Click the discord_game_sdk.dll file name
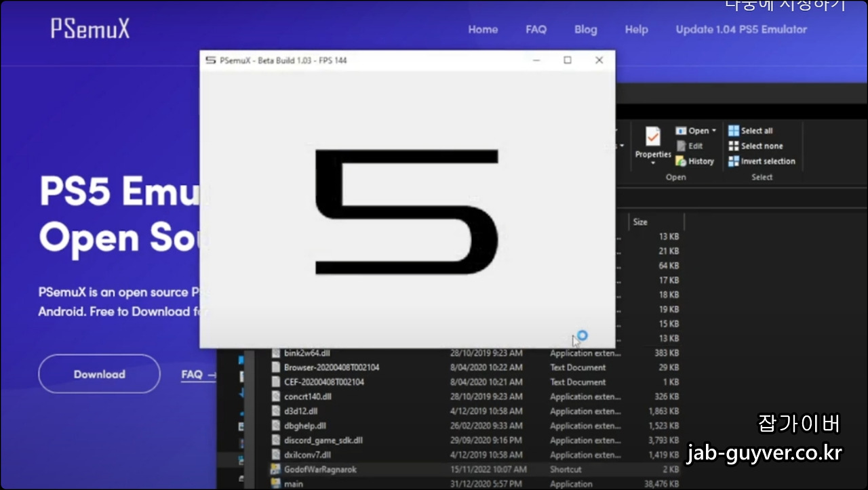 [x=323, y=441]
